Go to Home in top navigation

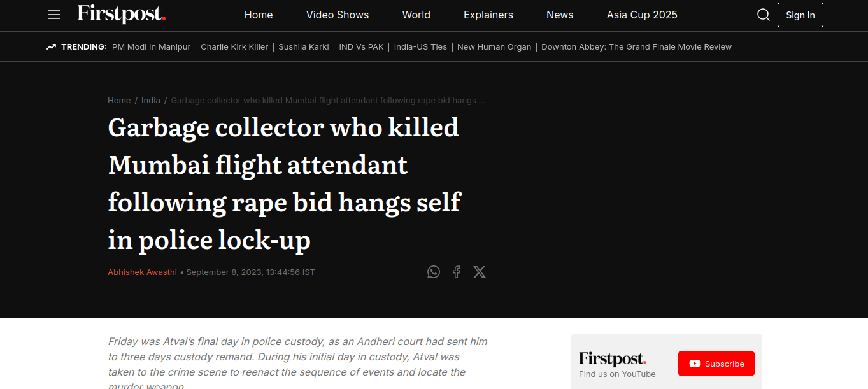click(259, 15)
